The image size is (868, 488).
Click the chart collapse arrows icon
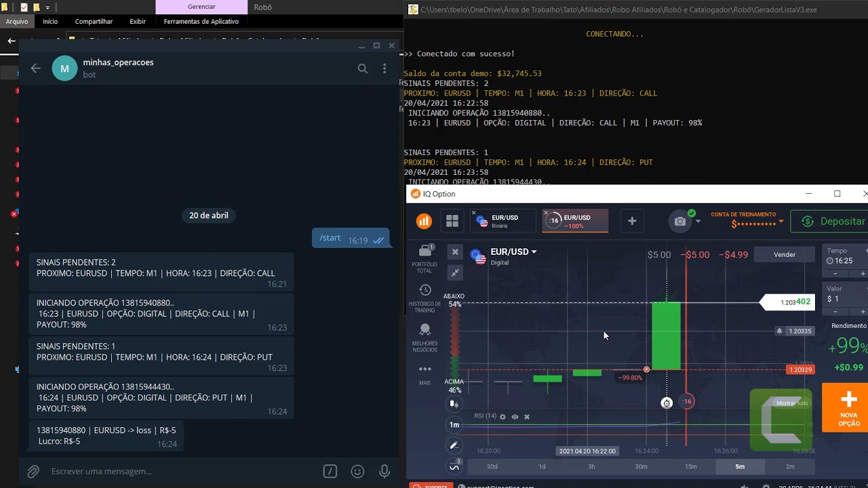click(x=455, y=272)
